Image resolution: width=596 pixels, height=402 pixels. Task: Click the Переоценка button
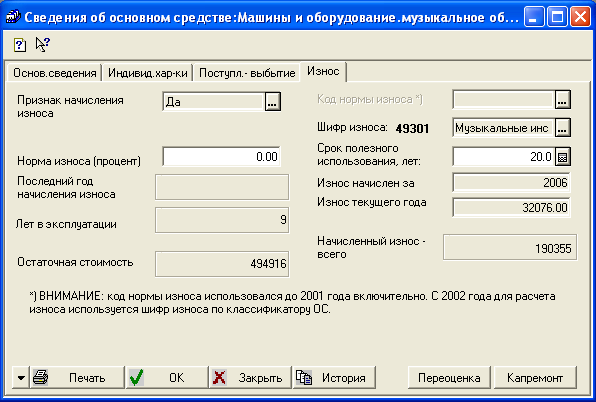click(x=449, y=377)
